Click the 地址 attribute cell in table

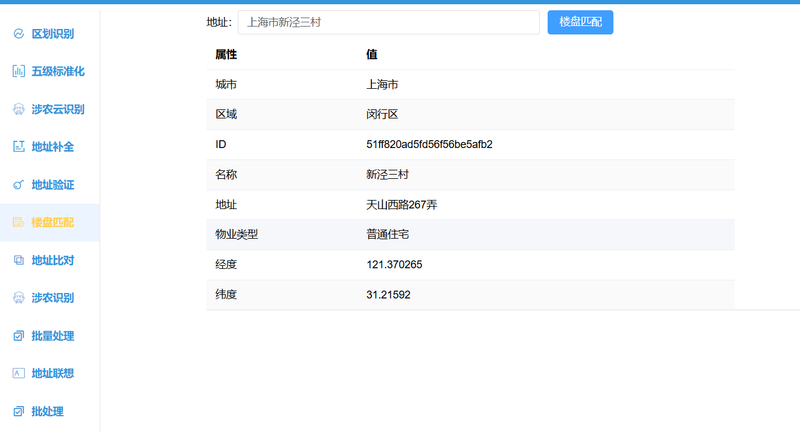[226, 205]
